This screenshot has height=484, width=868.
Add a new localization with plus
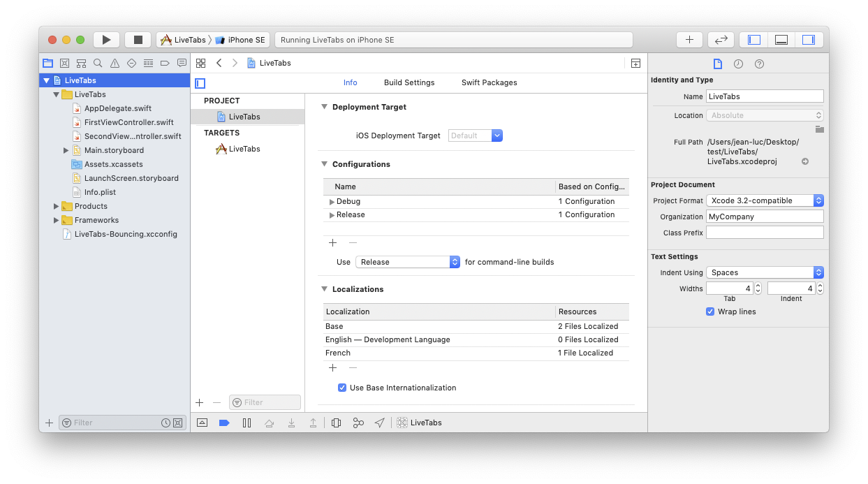(332, 367)
